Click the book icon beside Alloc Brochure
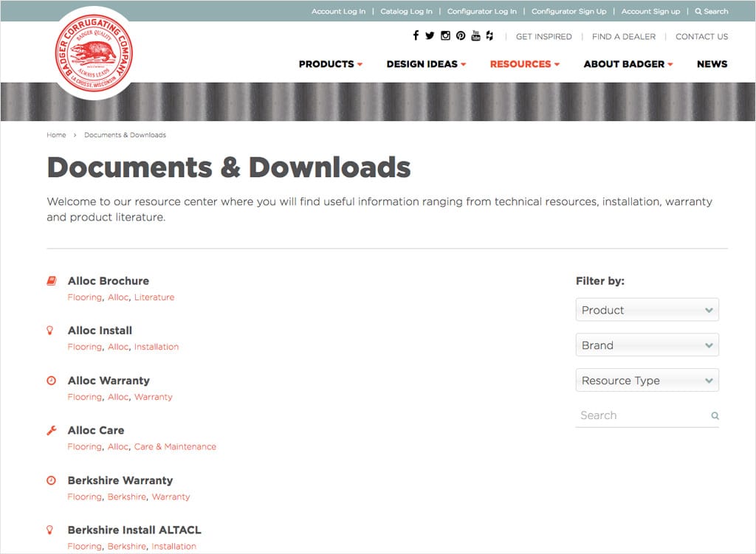This screenshot has width=756, height=554. point(51,281)
